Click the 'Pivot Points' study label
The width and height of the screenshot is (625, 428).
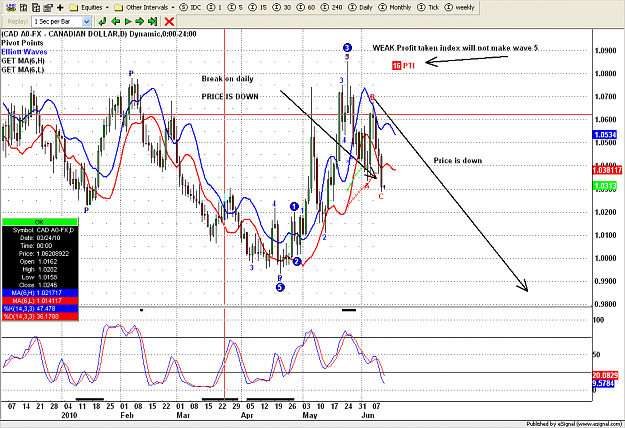click(x=22, y=43)
